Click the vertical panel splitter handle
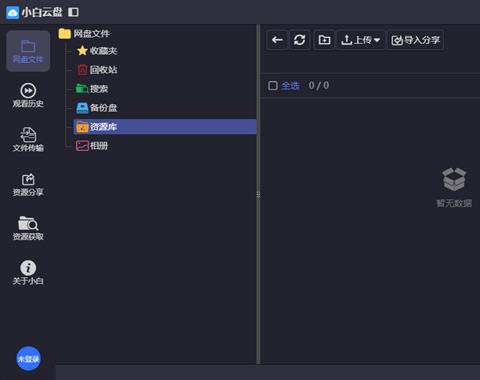The image size is (480, 380). [x=258, y=194]
